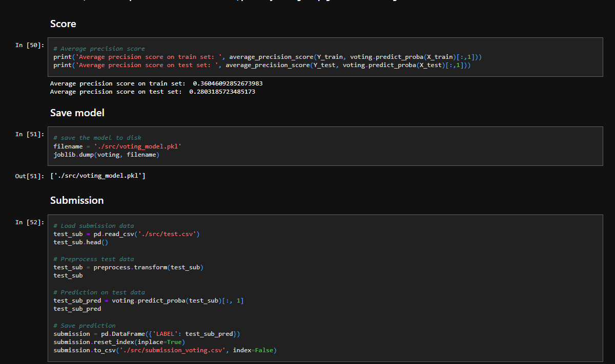Click the submission.reset_index(inplace=True) line

coord(119,342)
